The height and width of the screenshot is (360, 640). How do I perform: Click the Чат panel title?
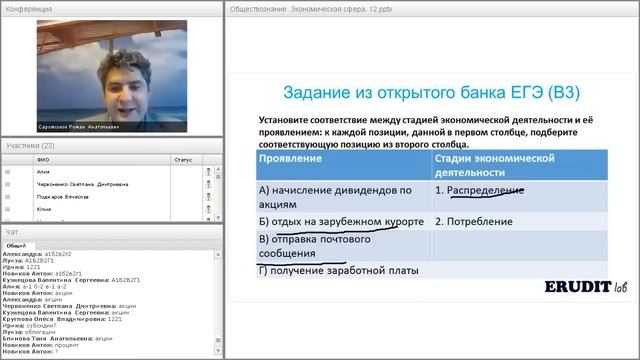click(x=11, y=232)
